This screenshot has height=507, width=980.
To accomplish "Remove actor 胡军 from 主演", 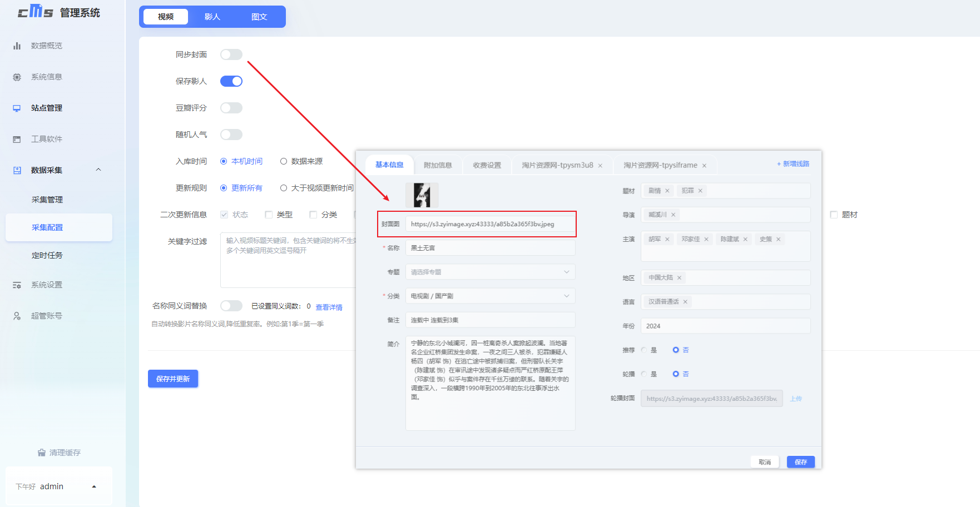I will point(667,239).
